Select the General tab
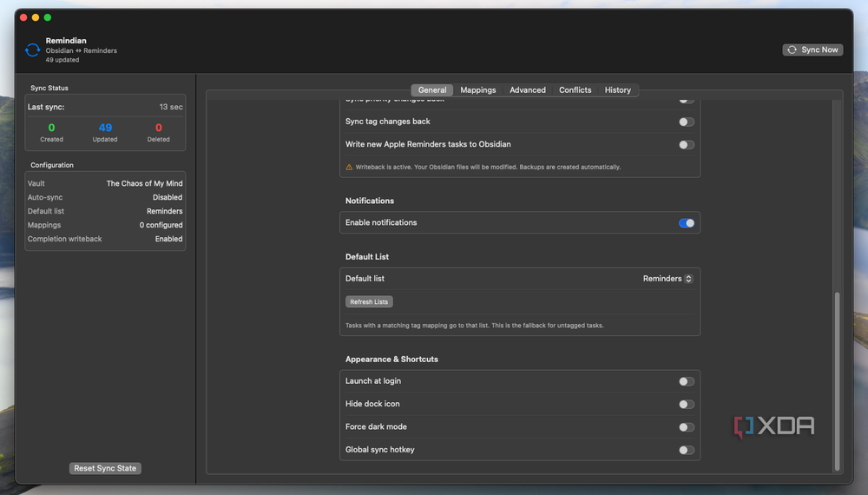Screen dimensions: 868x495 pos(431,89)
